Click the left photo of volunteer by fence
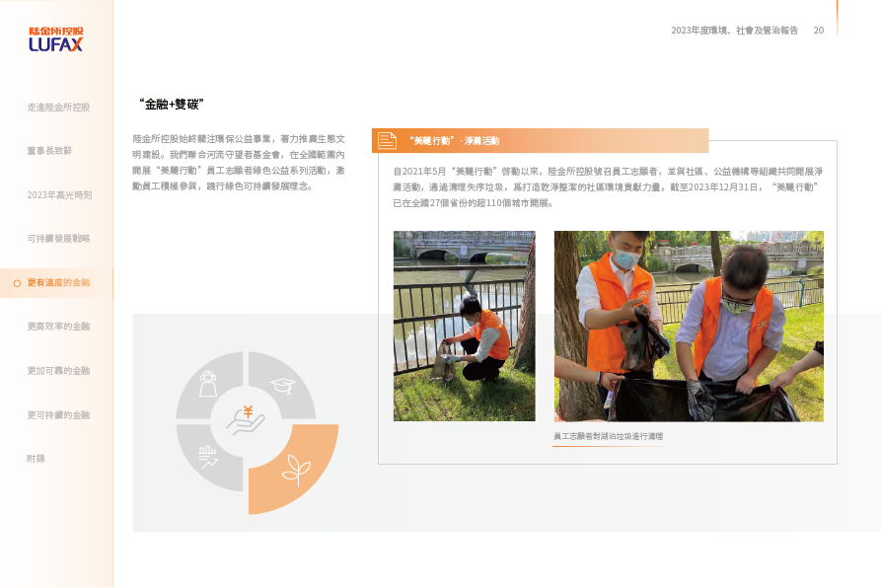 click(464, 326)
